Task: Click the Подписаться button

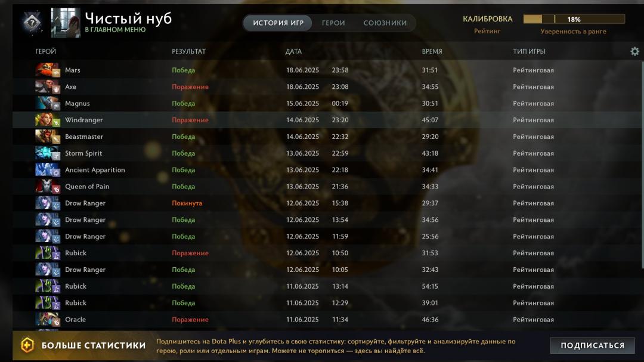Action: [592, 345]
